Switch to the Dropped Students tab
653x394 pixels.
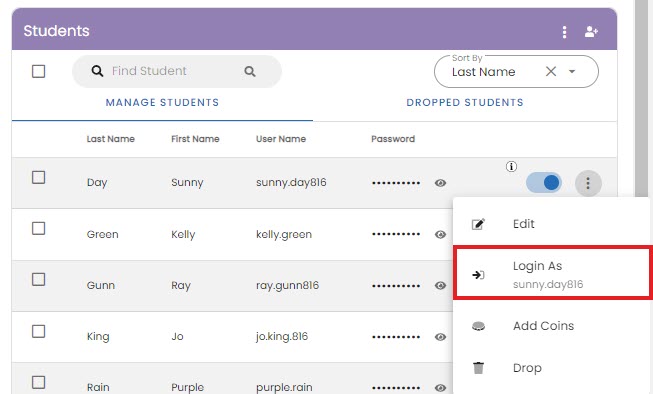point(465,102)
